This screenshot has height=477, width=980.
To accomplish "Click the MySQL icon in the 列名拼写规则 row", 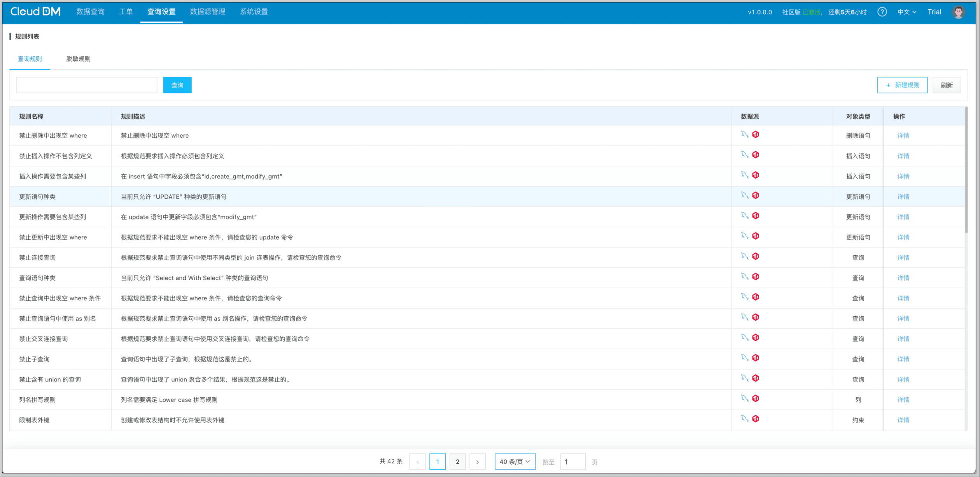I will click(x=744, y=398).
